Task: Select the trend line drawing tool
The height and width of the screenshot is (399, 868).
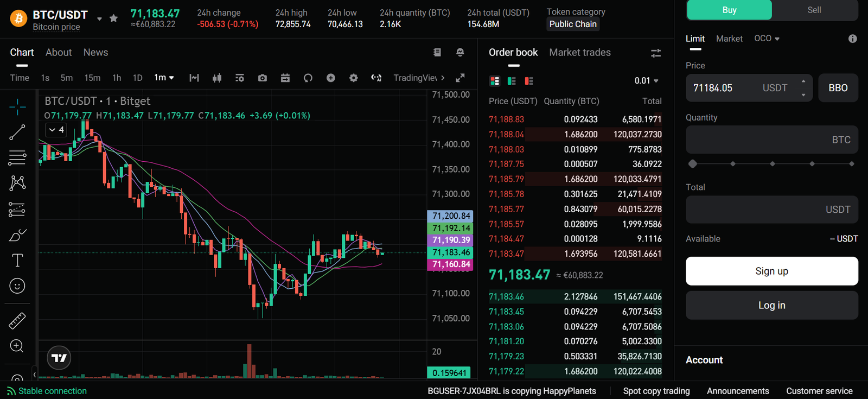Action: (17, 132)
